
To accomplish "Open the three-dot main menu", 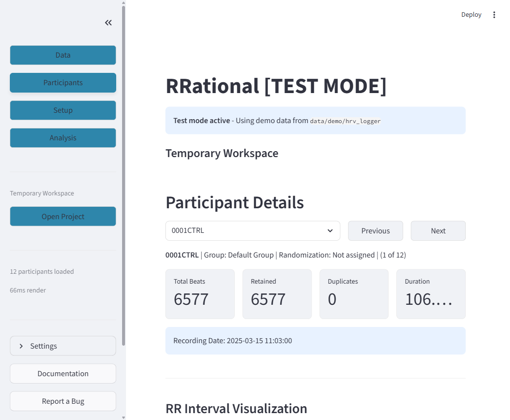I will click(494, 15).
